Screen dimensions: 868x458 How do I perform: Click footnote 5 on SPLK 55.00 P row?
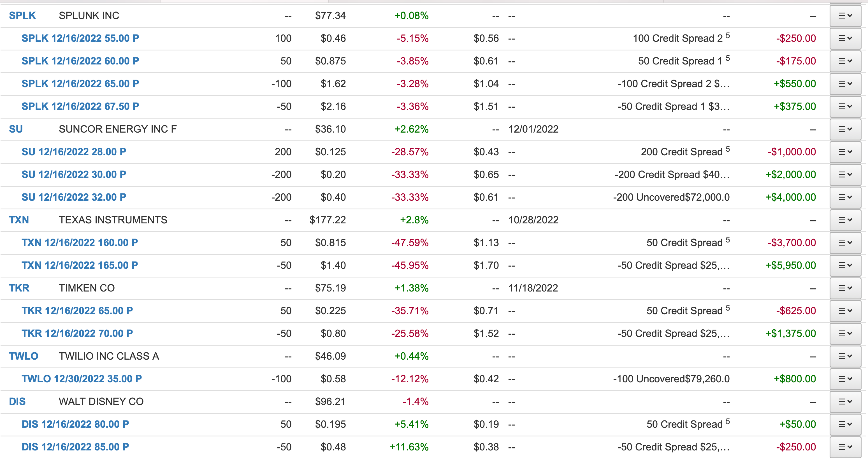click(x=728, y=35)
